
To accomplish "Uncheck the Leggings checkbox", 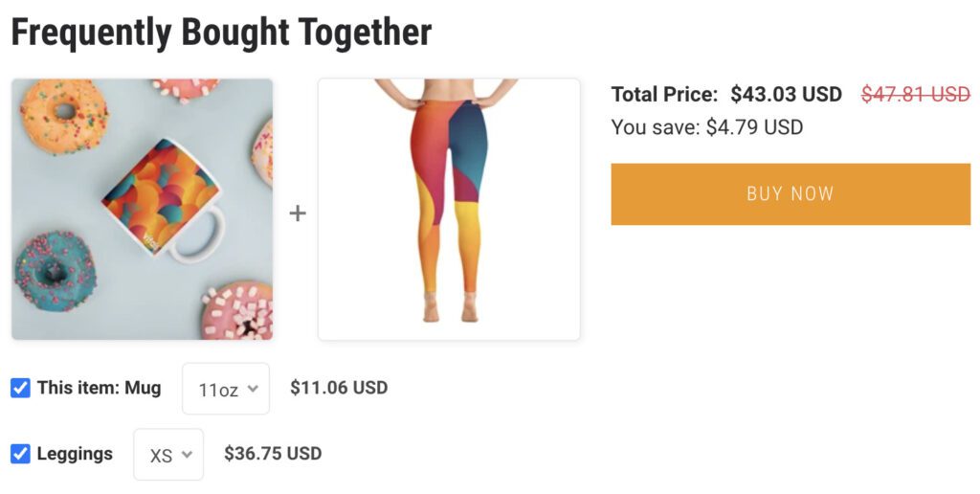I will 20,453.
